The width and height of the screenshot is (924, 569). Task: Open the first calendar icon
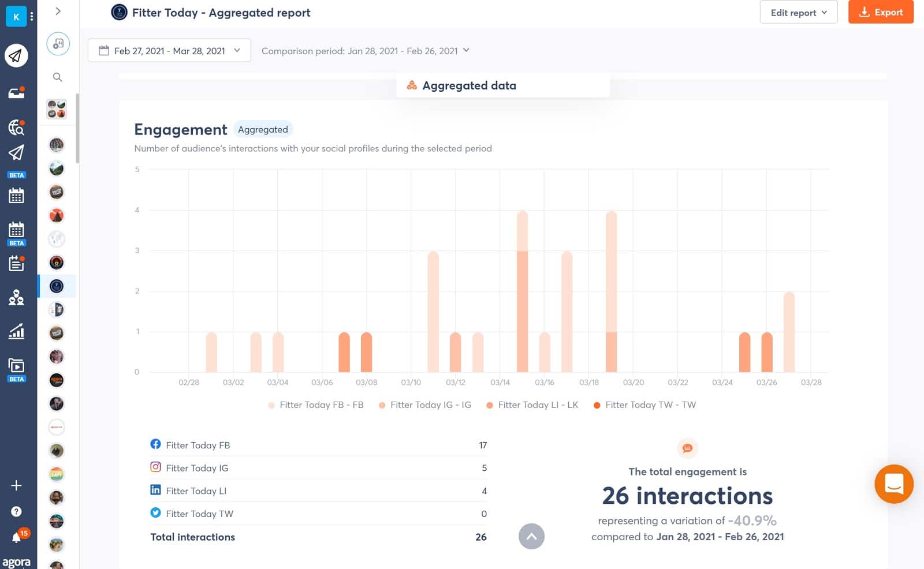click(x=16, y=196)
